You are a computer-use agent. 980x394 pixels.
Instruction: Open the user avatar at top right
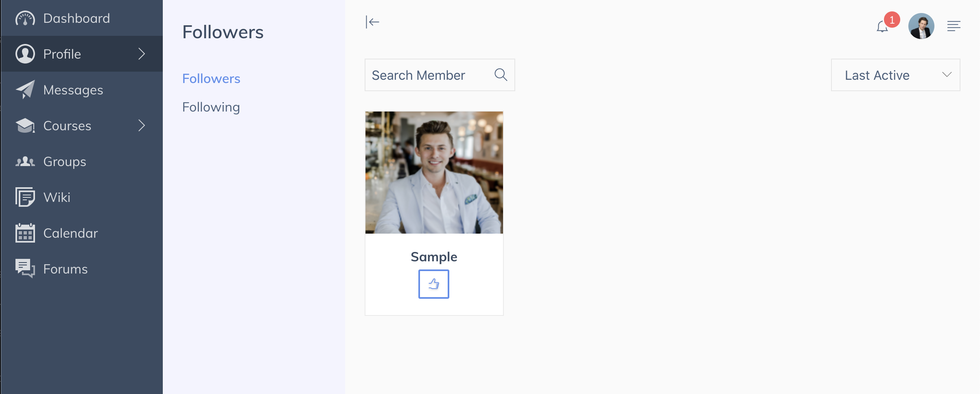pos(921,26)
